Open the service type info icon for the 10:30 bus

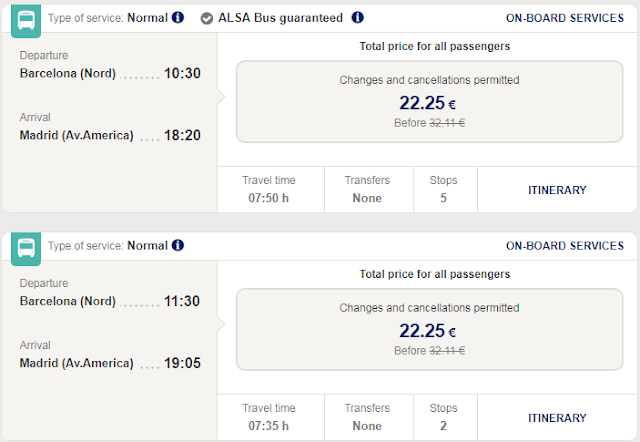click(178, 18)
